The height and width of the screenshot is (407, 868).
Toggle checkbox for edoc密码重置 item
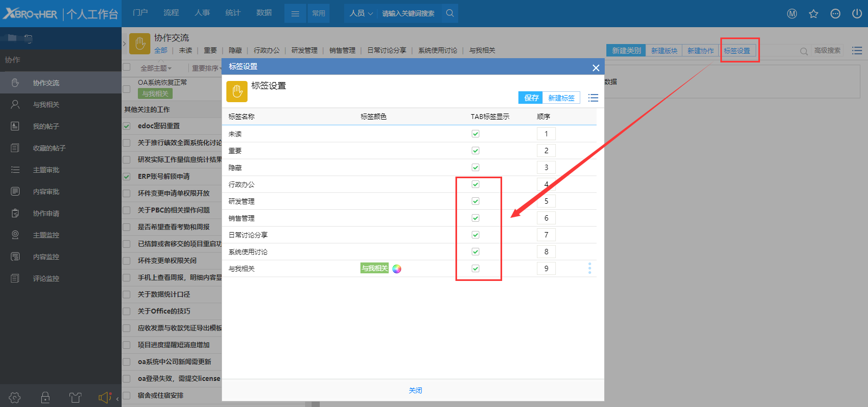pos(126,126)
